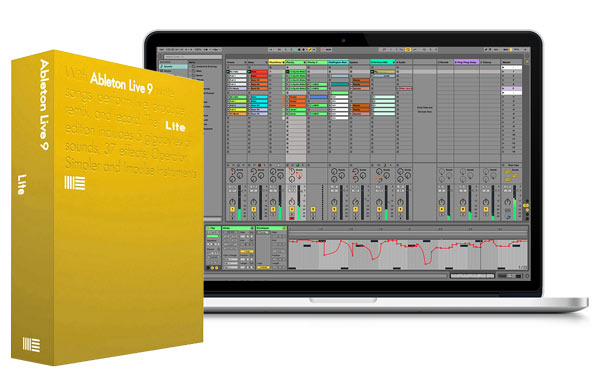Screen dimensions: 600x375
Task: Select the highlighted Sounds category in the browser
Action: 174,66
